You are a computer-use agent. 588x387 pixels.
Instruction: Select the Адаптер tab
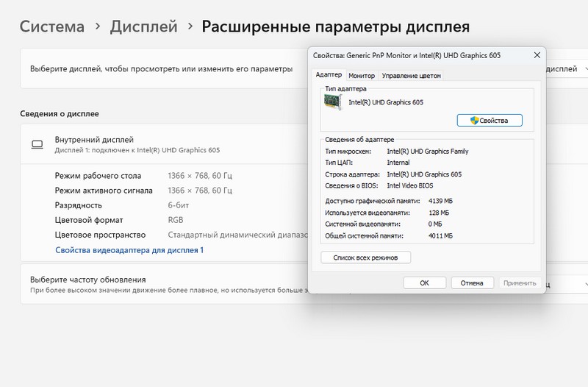[x=328, y=75]
